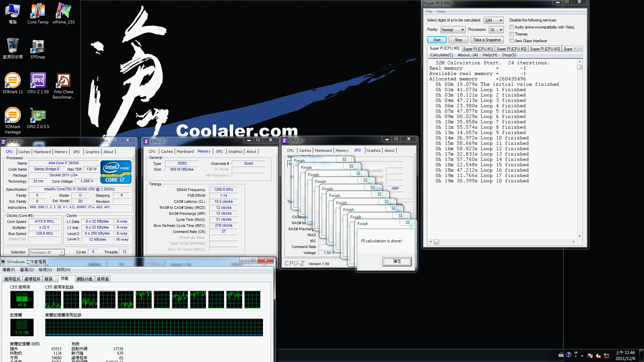644x362 pixels.
Task: Click the CPU-Z title icon of left window
Action: 3,142
